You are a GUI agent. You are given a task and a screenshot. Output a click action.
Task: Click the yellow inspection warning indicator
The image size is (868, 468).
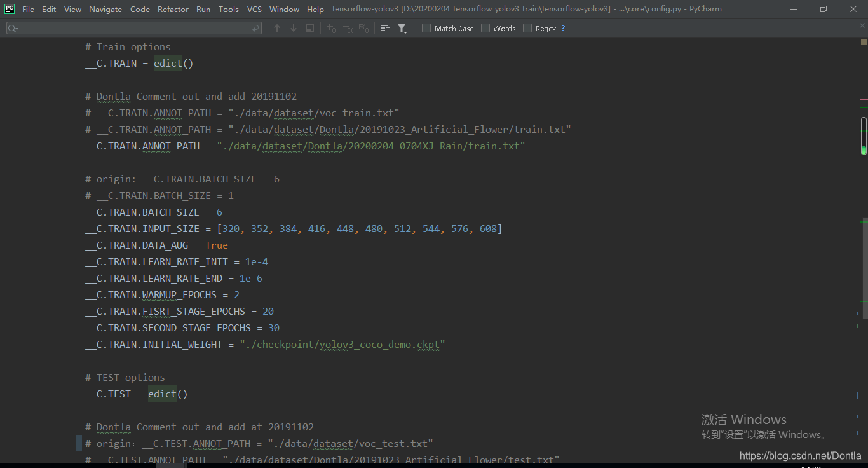(864, 42)
